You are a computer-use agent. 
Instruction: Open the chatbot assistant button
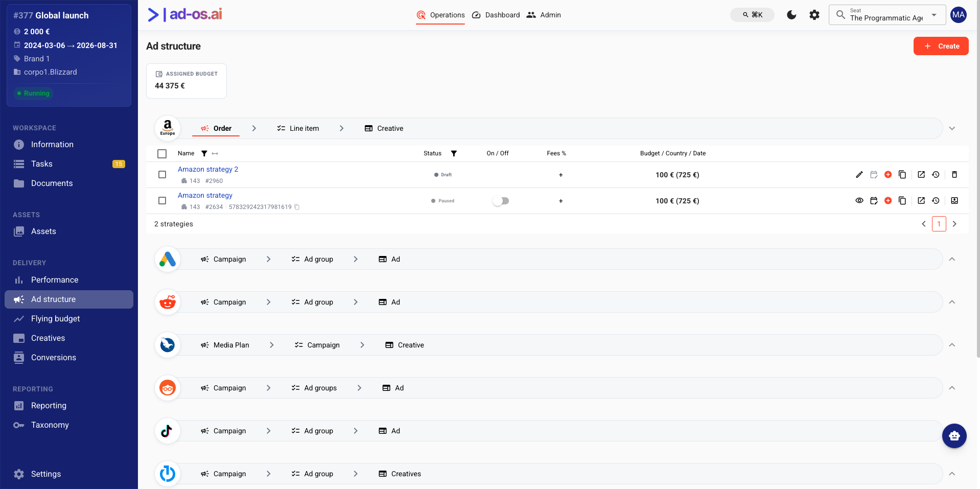pyautogui.click(x=954, y=436)
